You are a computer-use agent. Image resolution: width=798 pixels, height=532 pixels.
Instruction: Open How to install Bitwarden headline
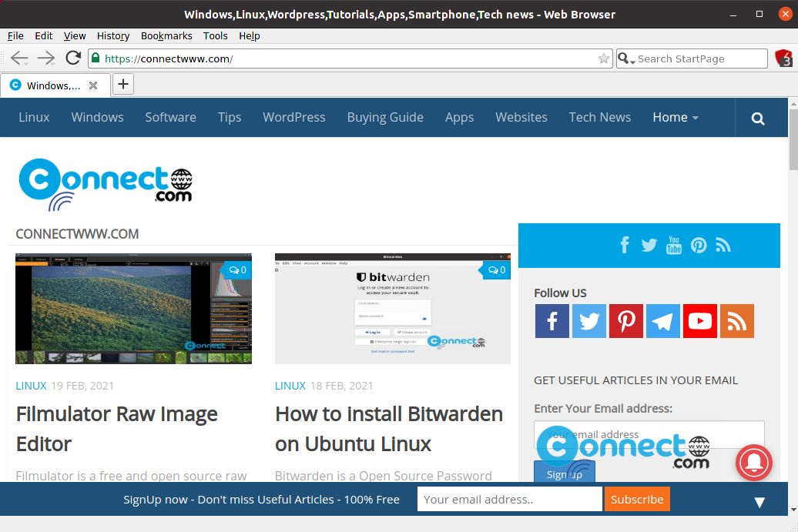[389, 429]
